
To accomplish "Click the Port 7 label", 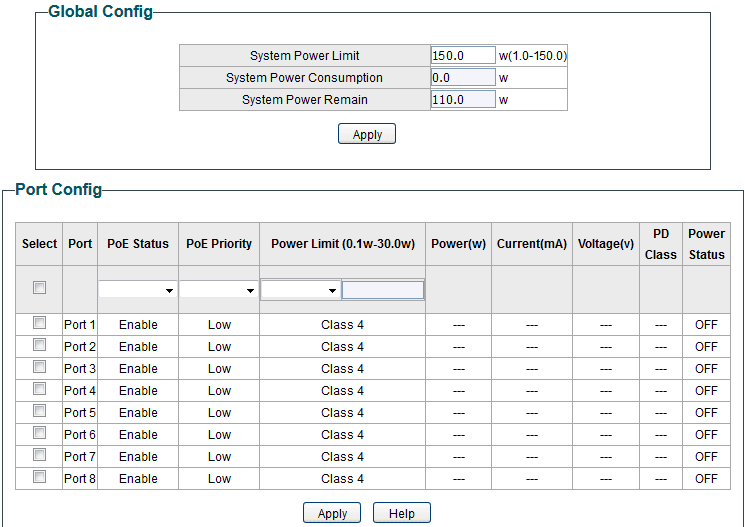I will pos(80,456).
